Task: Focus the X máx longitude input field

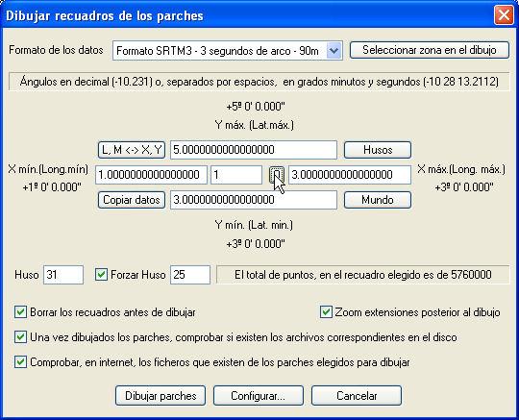Action: [x=350, y=175]
